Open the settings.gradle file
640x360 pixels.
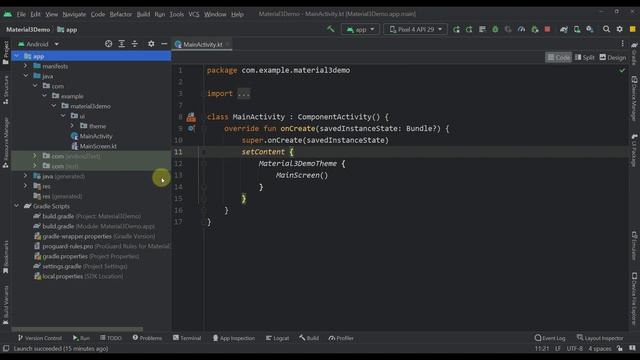80,266
